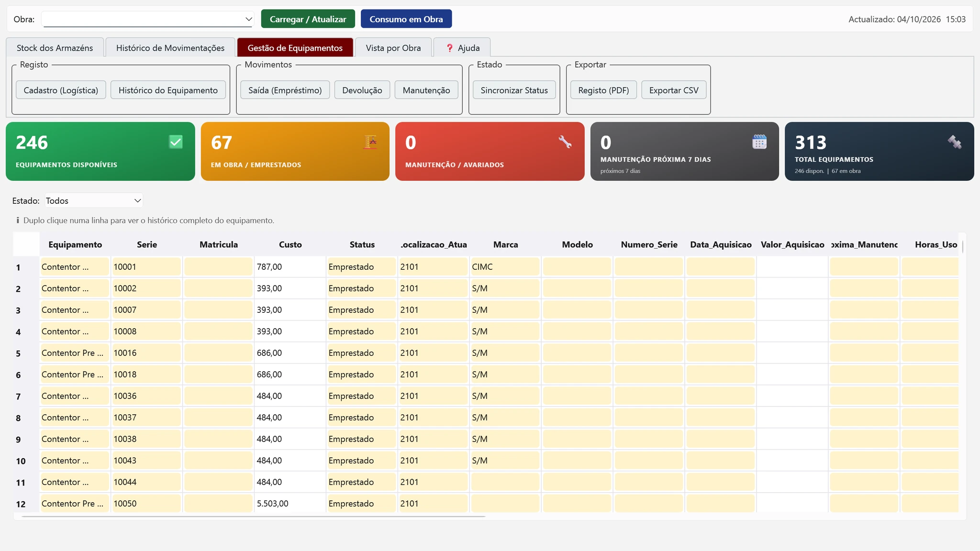This screenshot has width=980, height=551.
Task: Click Saída (Empréstimo) button
Action: (x=285, y=90)
